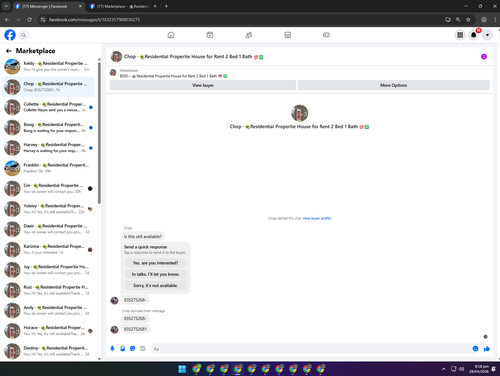Click the large Chop profile picture in chat

299,113
